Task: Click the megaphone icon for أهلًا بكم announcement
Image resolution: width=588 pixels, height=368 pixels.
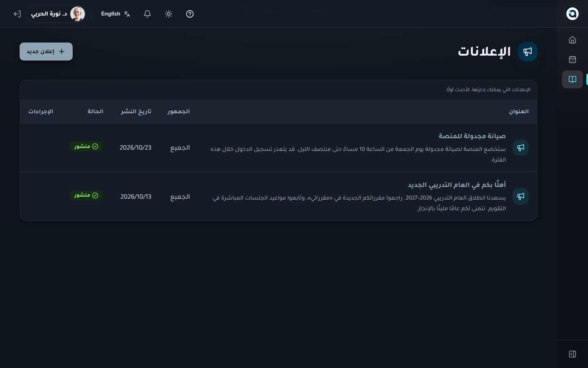Action: coord(521,196)
